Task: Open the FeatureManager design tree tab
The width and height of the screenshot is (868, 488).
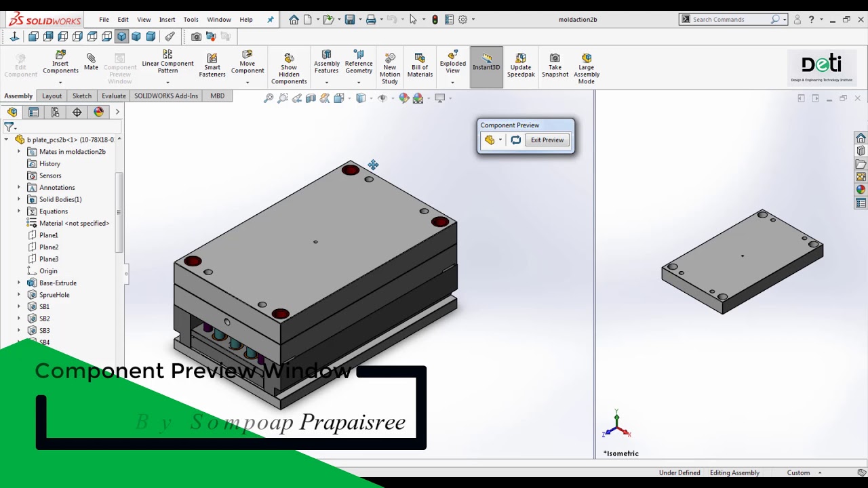Action: click(12, 112)
